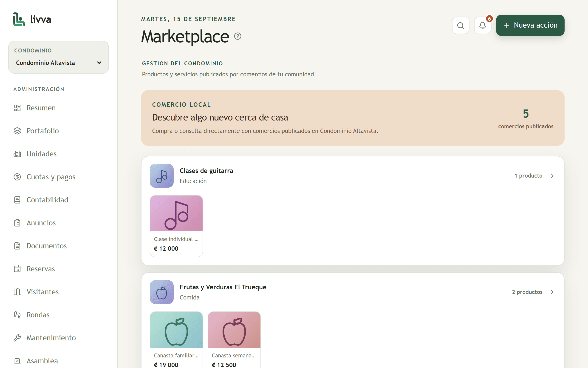
Task: Click the Unidades building icon
Action: [17, 154]
